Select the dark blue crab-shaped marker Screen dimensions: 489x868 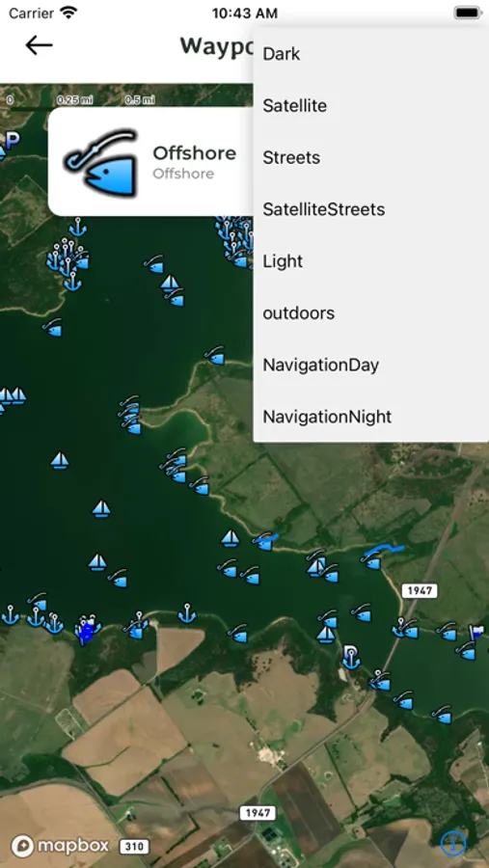(87, 630)
